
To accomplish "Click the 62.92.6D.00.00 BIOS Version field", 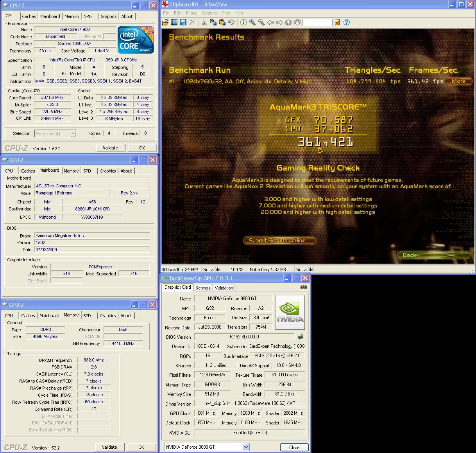I will [244, 336].
